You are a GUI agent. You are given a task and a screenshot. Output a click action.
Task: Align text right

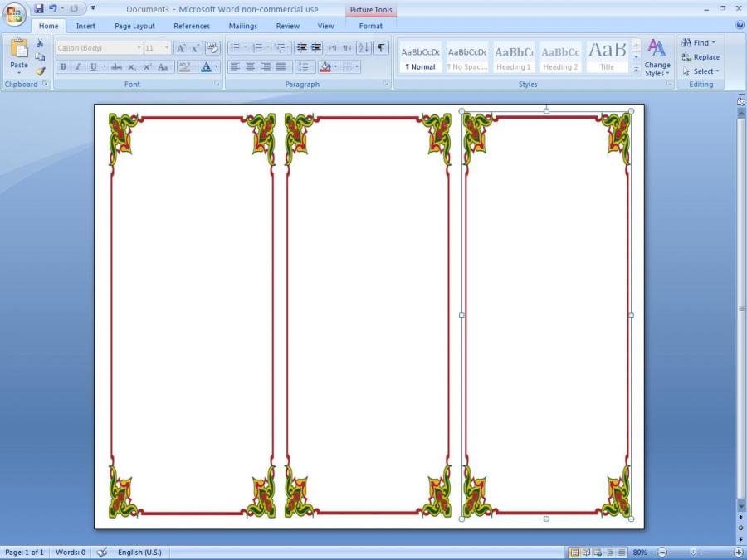266,66
